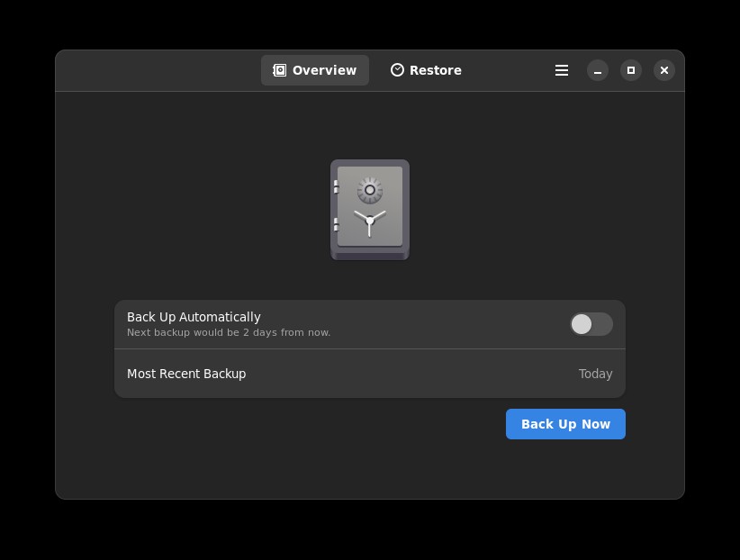Close the backup window
The height and width of the screenshot is (560, 740).
click(x=664, y=70)
